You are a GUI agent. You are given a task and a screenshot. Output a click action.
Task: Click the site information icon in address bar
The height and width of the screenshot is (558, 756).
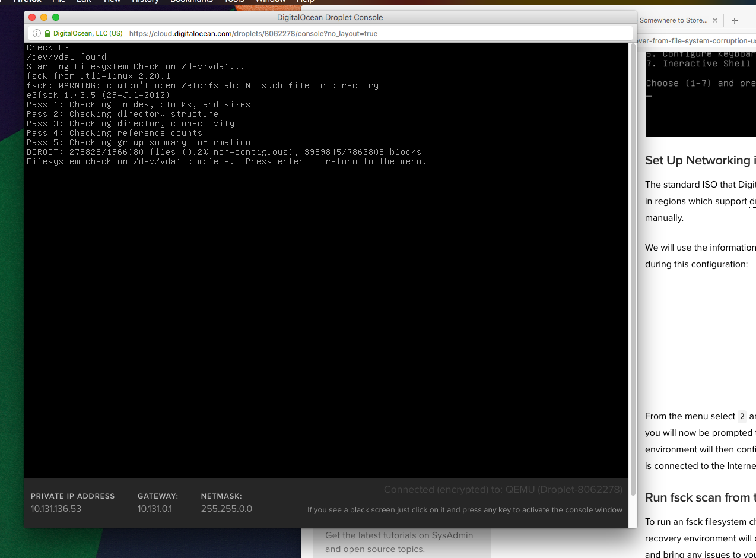click(x=37, y=34)
